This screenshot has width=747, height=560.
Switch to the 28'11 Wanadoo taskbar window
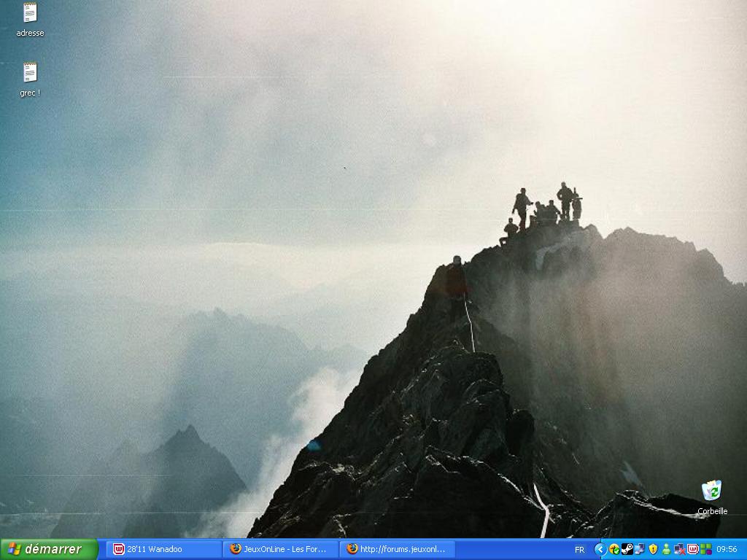tap(163, 549)
